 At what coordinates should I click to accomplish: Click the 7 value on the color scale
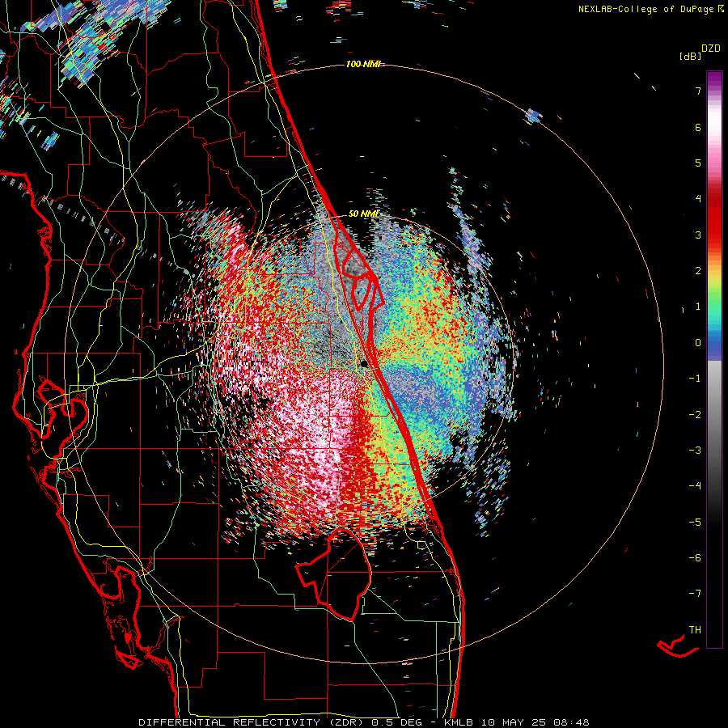click(698, 91)
